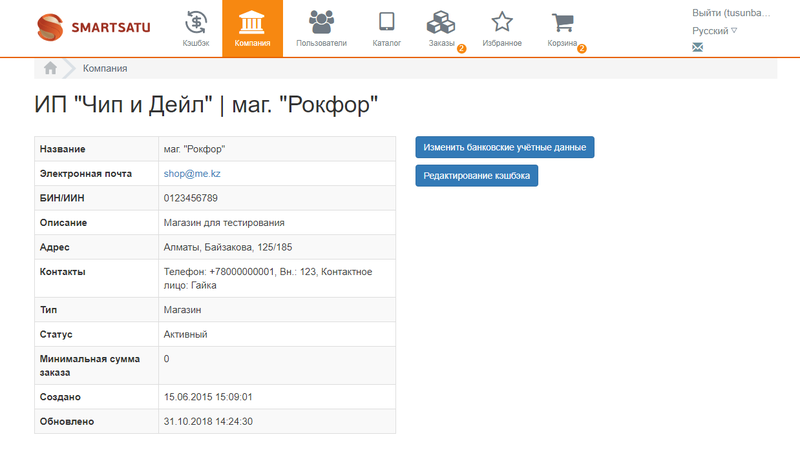The width and height of the screenshot is (800, 459).
Task: Select the Компания bank building icon
Action: (x=252, y=22)
